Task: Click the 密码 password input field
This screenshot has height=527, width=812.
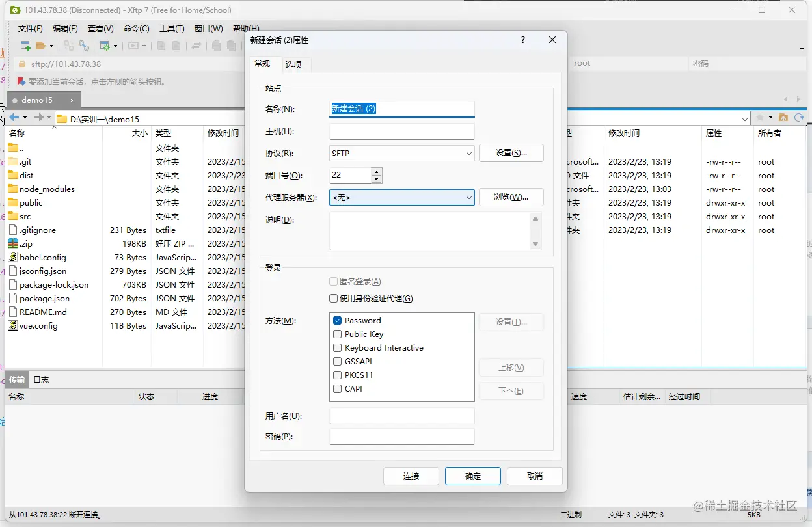Action: point(401,436)
